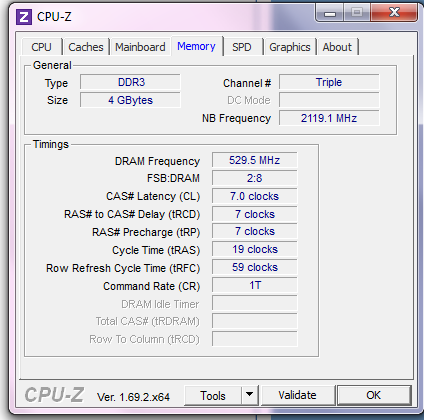Click the 4 GBytes size field
Viewport: 424px width, 420px height.
point(130,100)
